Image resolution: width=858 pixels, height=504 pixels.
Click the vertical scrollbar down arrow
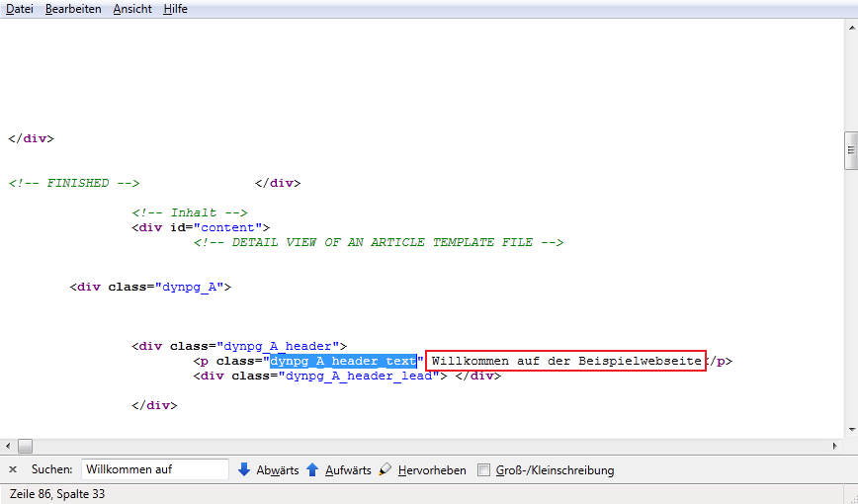tap(850, 429)
